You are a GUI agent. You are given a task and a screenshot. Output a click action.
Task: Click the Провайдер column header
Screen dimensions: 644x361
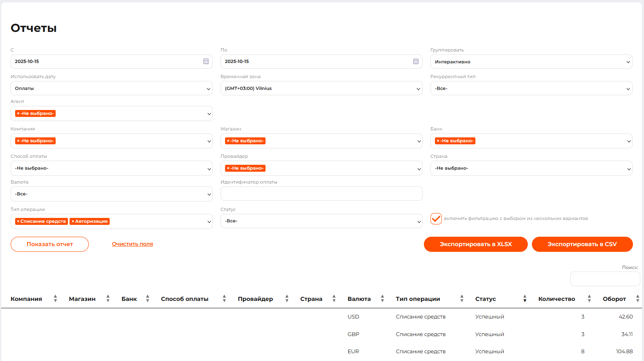coord(255,299)
